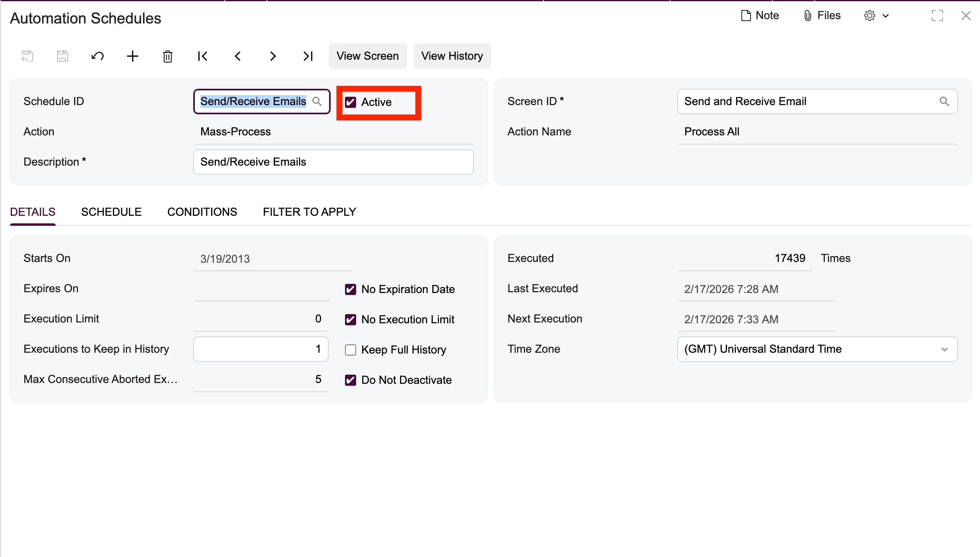This screenshot has height=557, width=980.
Task: Click the Description text field
Action: coord(333,162)
